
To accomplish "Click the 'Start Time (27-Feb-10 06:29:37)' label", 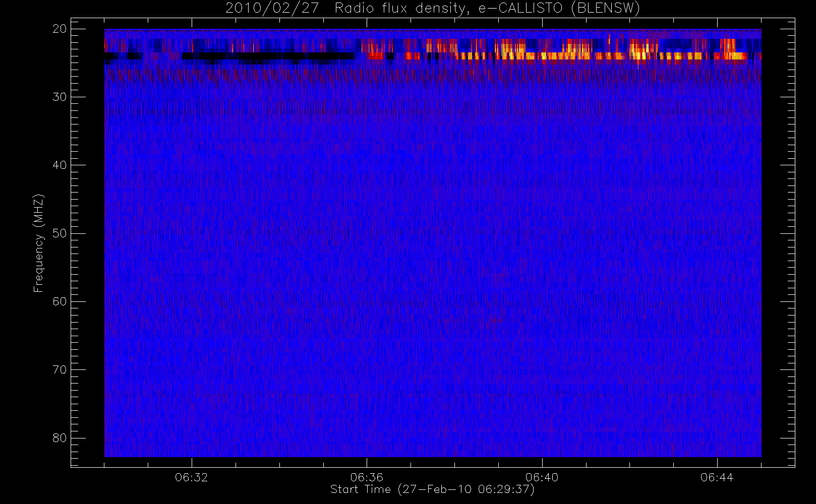I will (432, 489).
